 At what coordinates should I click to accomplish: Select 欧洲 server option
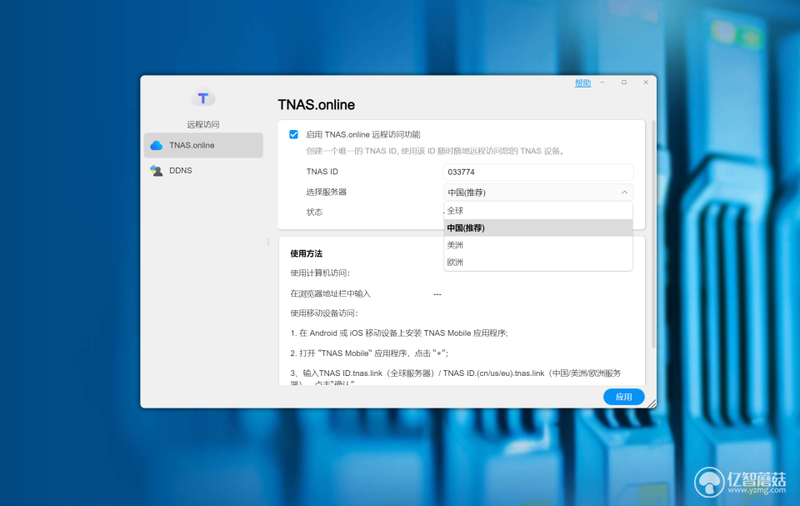tap(538, 262)
